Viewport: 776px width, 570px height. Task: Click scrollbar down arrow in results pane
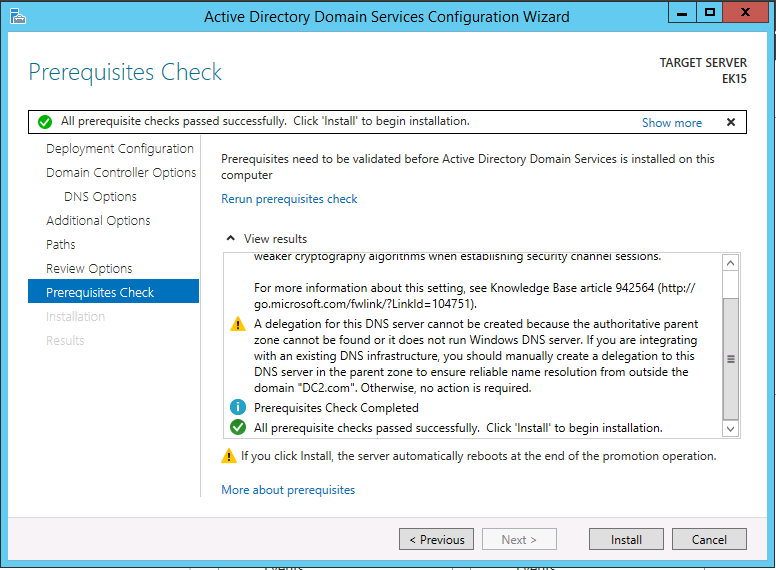tap(731, 429)
